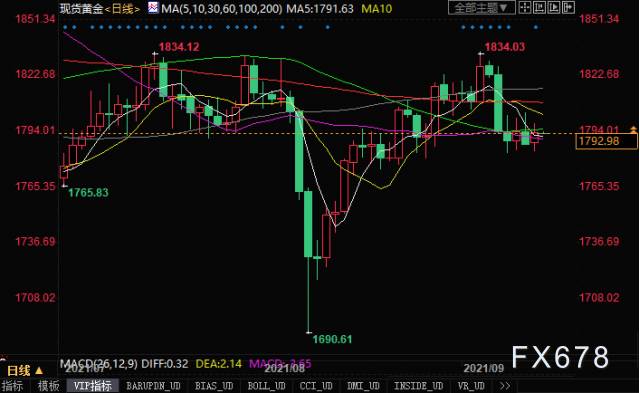Choose the INSIDE_UD indicator
The image size is (640, 393).
(418, 386)
